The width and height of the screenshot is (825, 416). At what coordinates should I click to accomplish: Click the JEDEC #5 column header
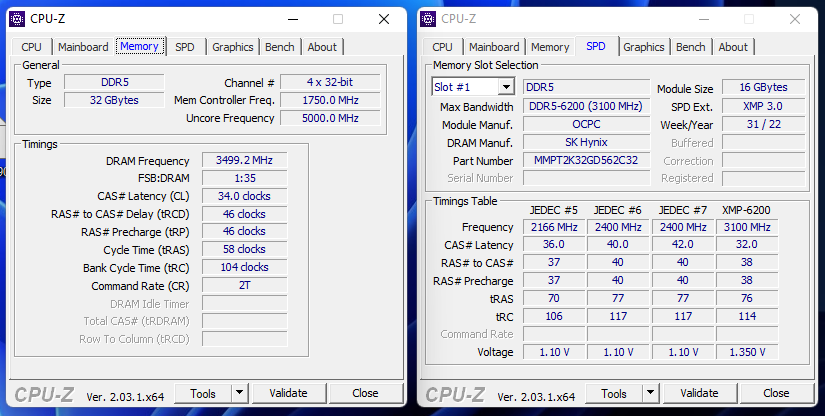(554, 210)
